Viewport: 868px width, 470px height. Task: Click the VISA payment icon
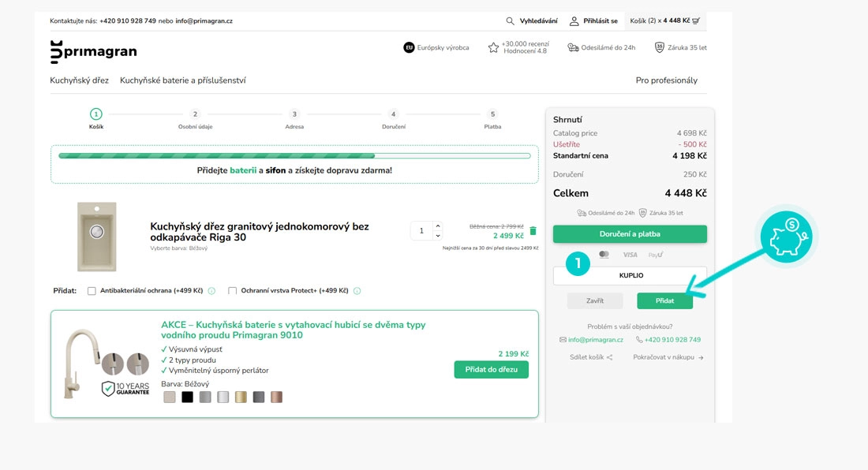pos(630,255)
